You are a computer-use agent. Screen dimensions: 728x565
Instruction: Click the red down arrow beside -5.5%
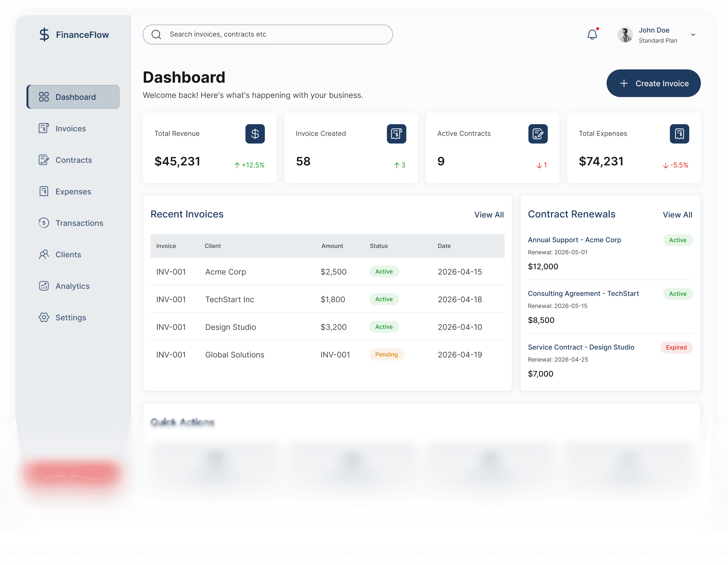point(666,165)
